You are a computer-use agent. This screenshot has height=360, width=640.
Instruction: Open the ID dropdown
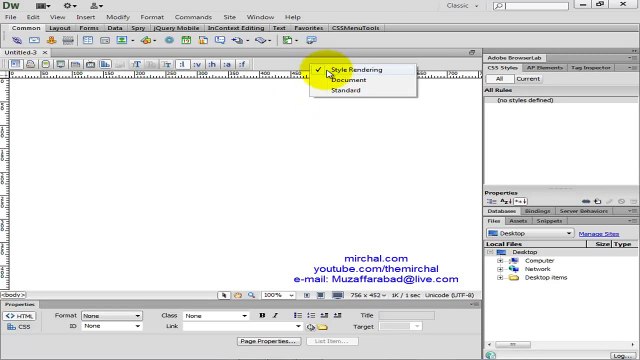(x=112, y=326)
